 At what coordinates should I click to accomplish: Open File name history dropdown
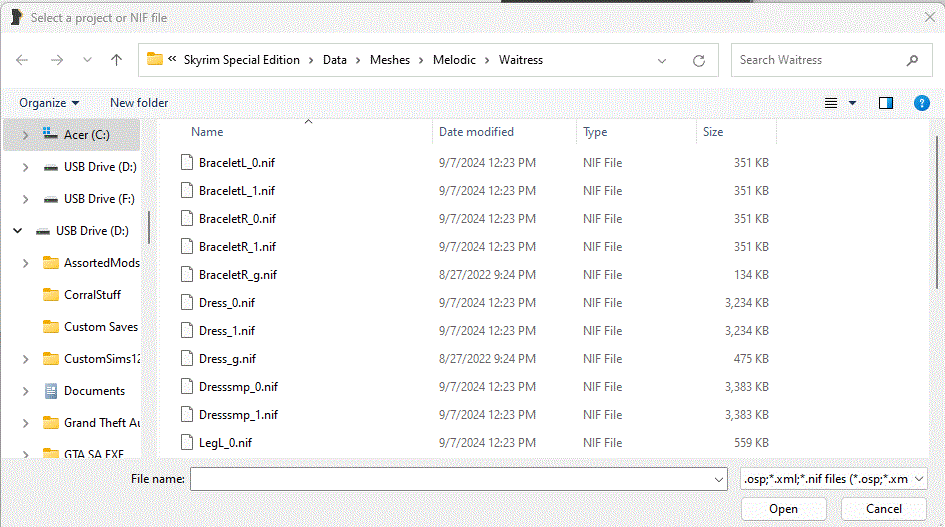point(719,479)
